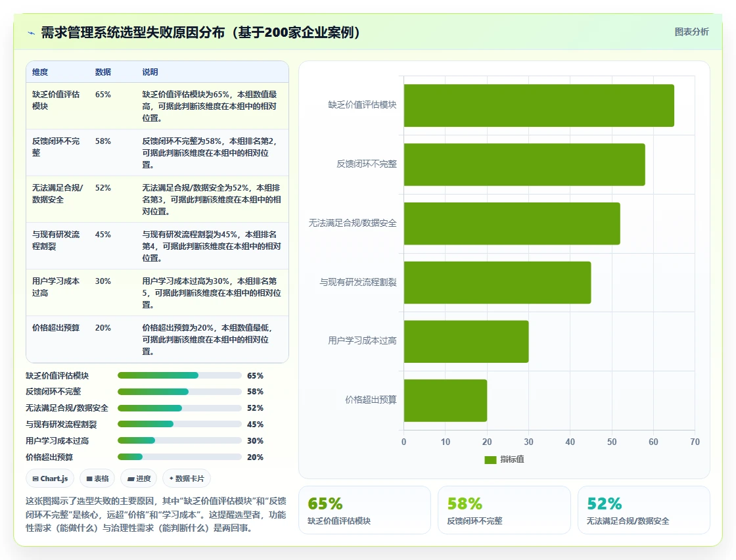Click the Chart.js tag chip
Viewport: 736px width, 560px height.
click(50, 478)
